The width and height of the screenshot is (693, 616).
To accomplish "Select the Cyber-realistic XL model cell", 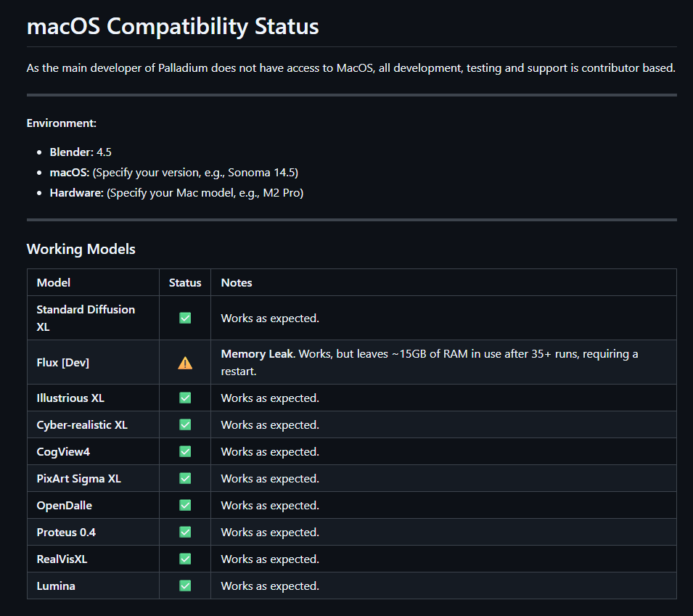I will [94, 424].
